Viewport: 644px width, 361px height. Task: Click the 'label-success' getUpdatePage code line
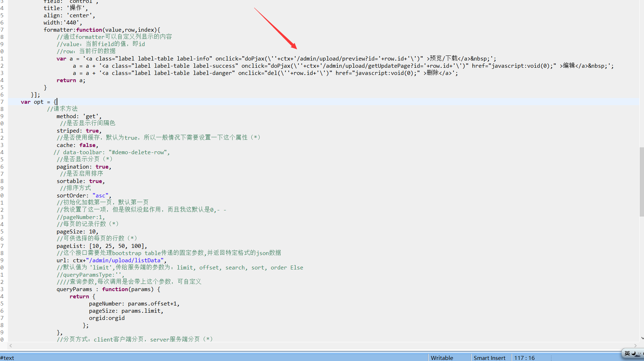[343, 66]
